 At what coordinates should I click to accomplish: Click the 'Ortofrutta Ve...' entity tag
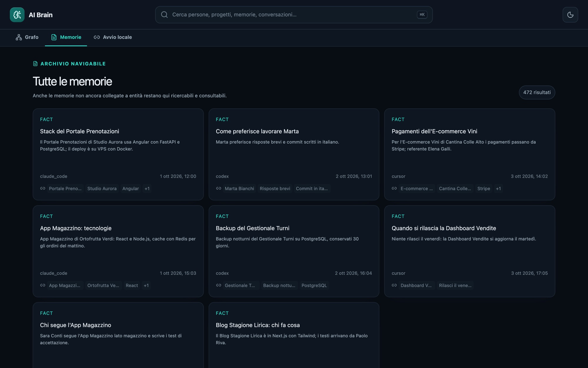click(x=103, y=286)
